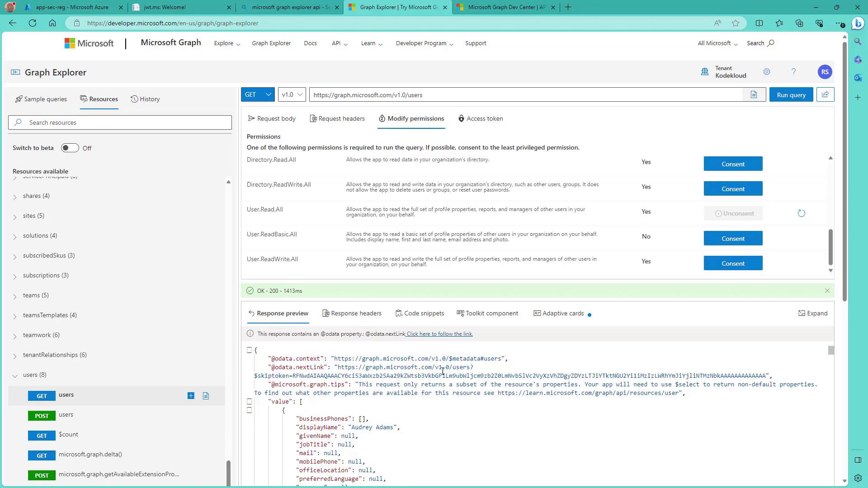Consent to User.ReadBasic.All permission
868x488 pixels.
[x=733, y=239]
